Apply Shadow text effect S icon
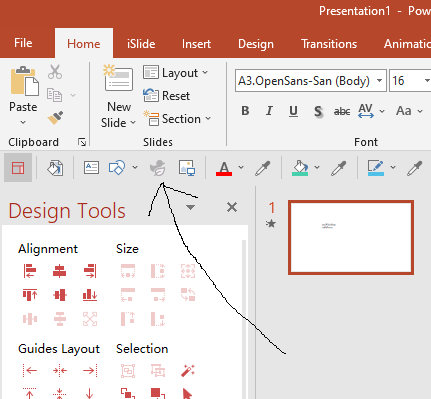Screen dimensions: 431x399 [x=318, y=111]
